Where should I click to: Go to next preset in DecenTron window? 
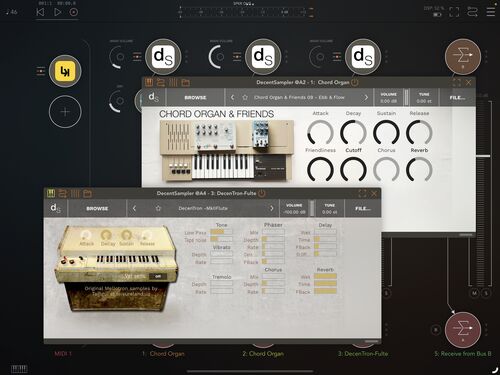coord(272,208)
